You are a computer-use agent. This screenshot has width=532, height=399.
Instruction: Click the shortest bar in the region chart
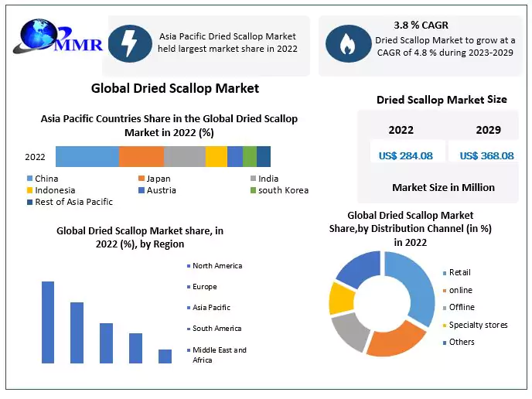[165, 356]
